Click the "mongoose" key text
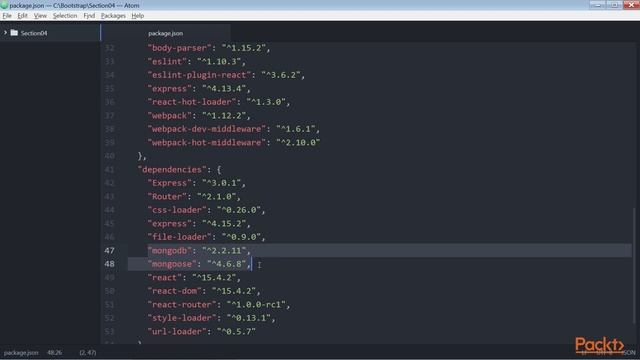 172,264
